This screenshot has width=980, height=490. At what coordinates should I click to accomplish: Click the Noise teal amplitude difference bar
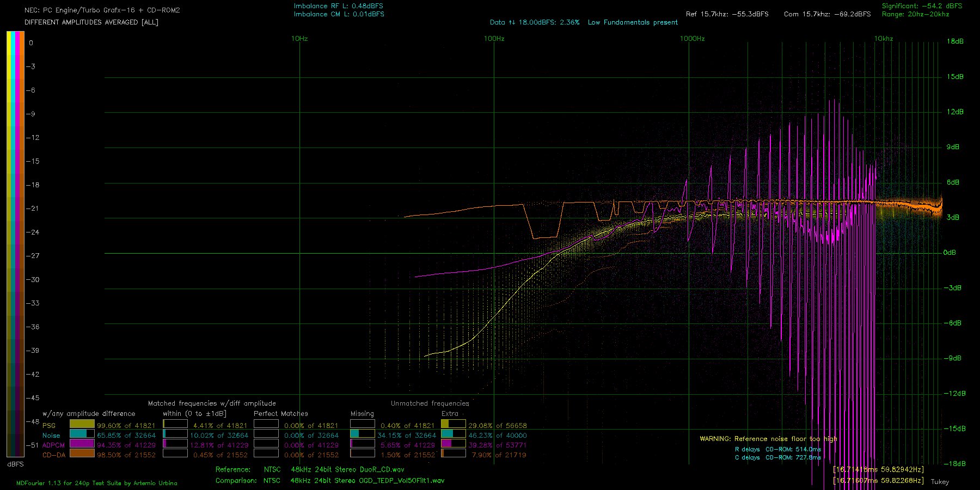click(x=82, y=433)
